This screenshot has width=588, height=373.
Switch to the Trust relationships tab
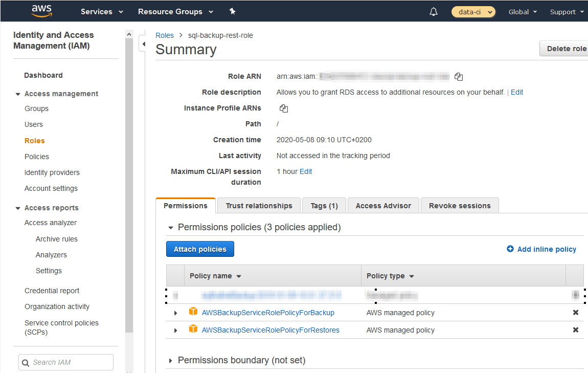click(258, 205)
